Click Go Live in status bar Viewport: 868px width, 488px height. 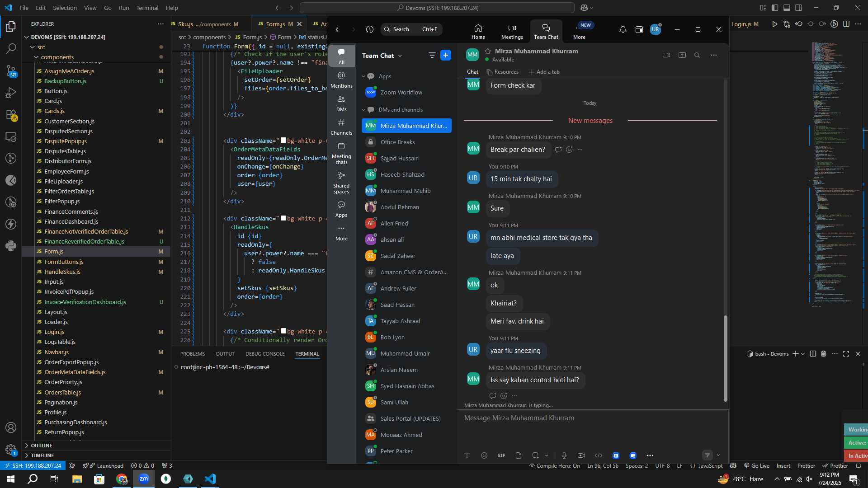756,466
